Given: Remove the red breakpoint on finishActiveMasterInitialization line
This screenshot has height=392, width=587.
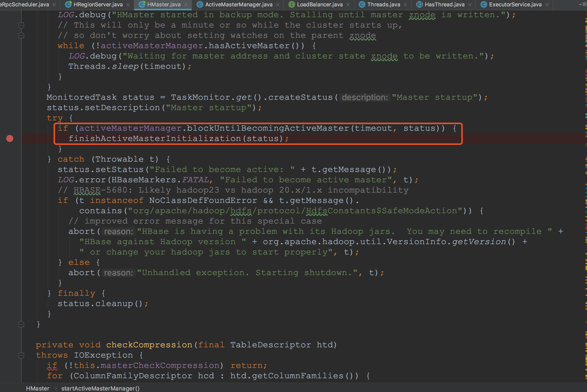Looking at the screenshot, I should 10,139.
